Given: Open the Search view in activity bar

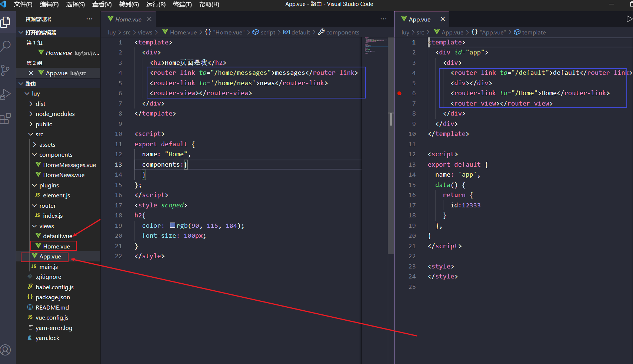Looking at the screenshot, I should pos(6,46).
